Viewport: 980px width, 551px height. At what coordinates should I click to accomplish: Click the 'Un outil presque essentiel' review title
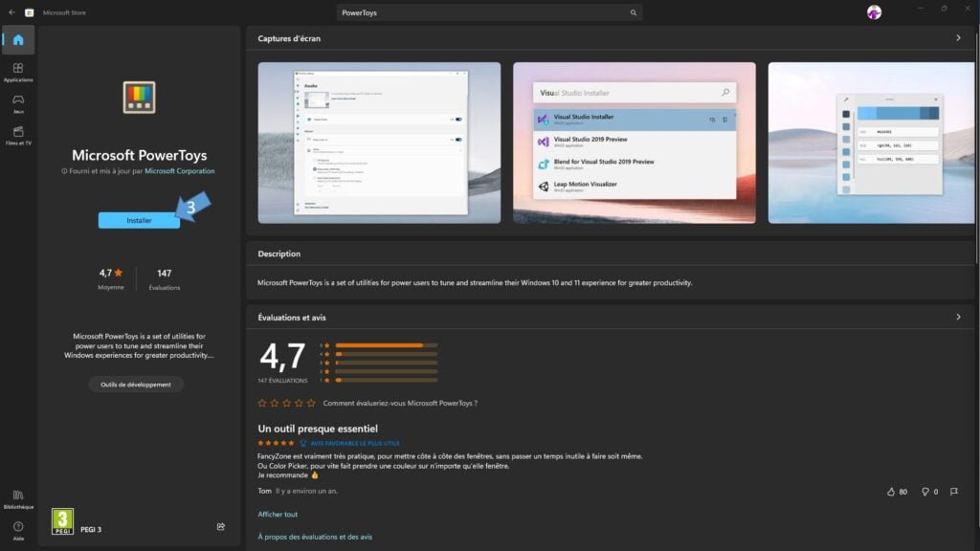(x=318, y=430)
